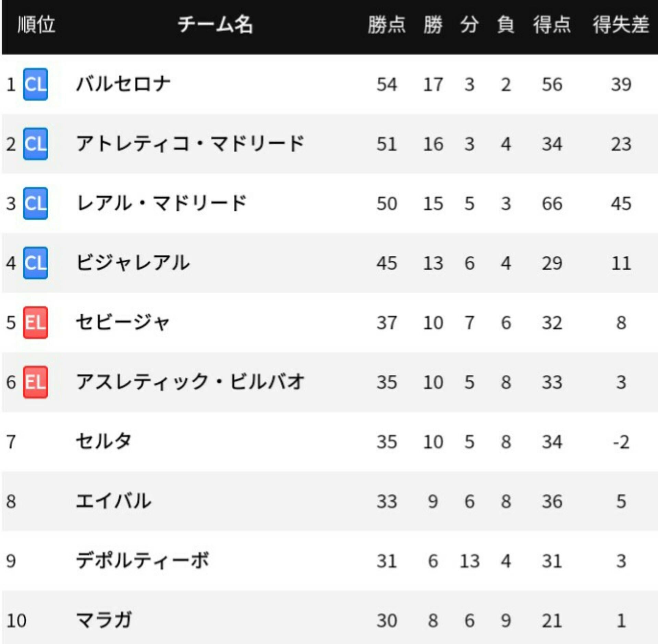
Task: Open the バルセロナ team name
Action: (x=123, y=84)
